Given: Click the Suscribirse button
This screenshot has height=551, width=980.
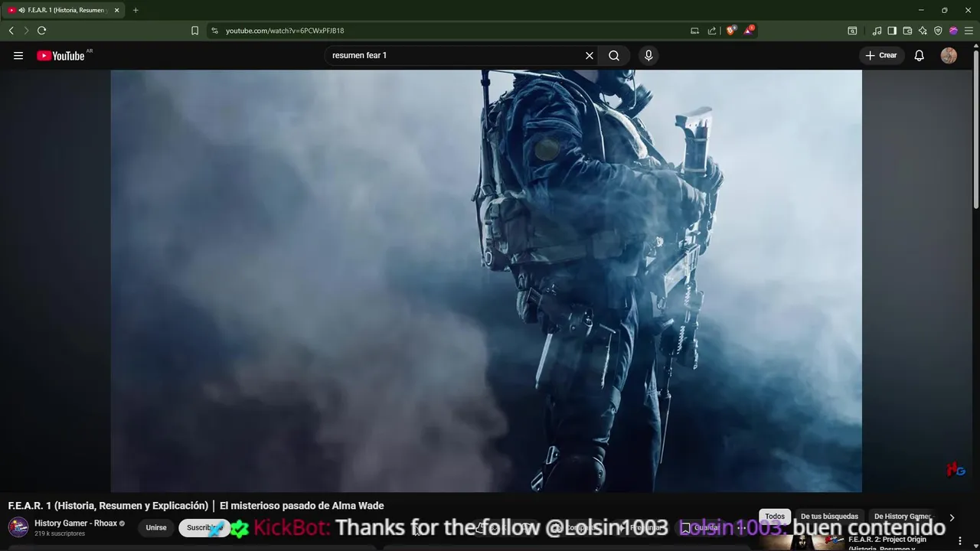Looking at the screenshot, I should pos(204,527).
